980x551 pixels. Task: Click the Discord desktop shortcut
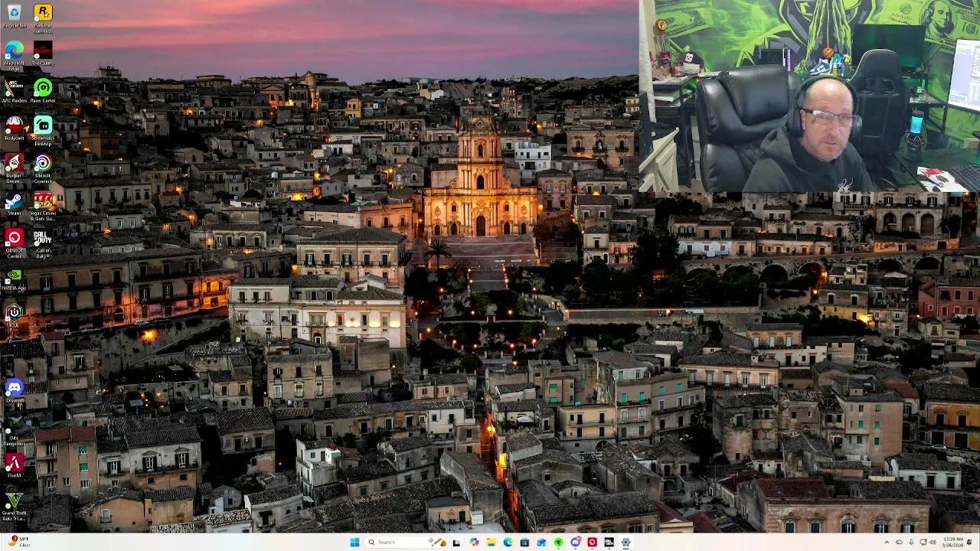[14, 388]
